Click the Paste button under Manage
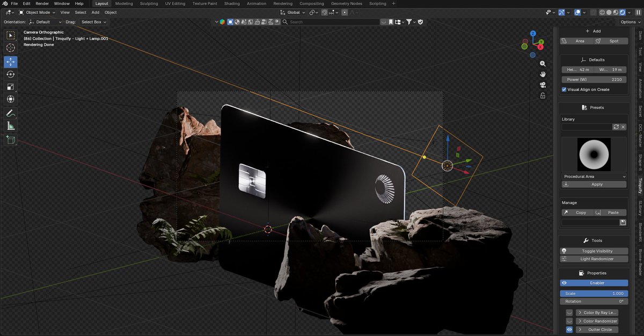Viewport: 644px width, 336px height. click(610, 212)
